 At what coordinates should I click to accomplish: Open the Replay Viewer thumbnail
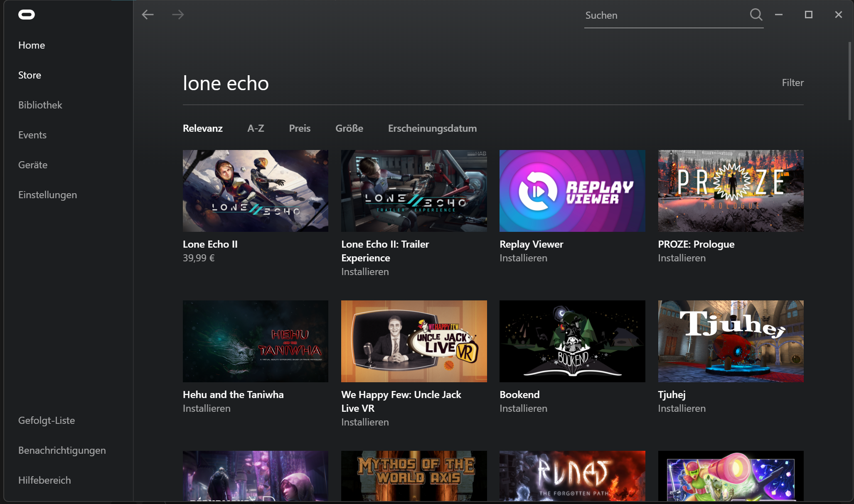572,191
